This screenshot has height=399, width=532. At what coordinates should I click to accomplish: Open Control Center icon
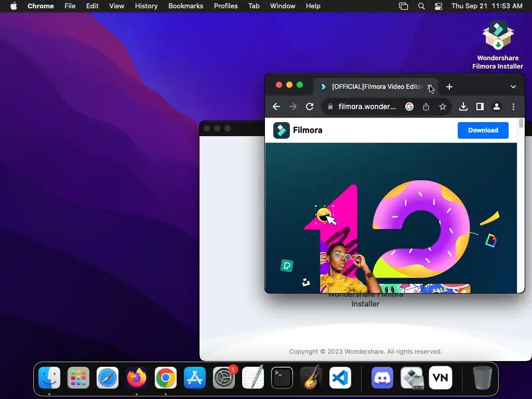pyautogui.click(x=438, y=6)
